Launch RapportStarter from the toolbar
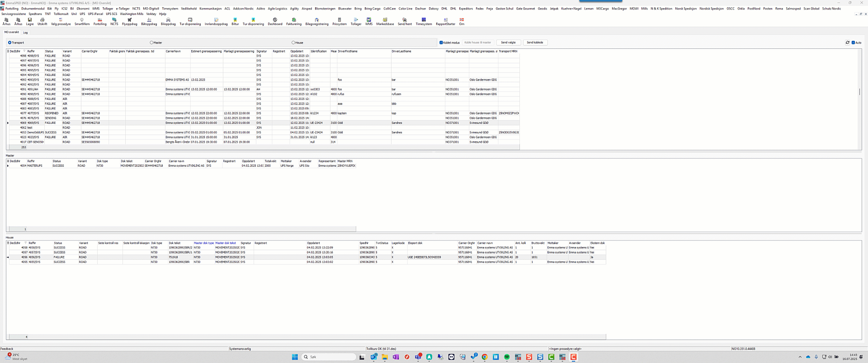 [x=445, y=22]
